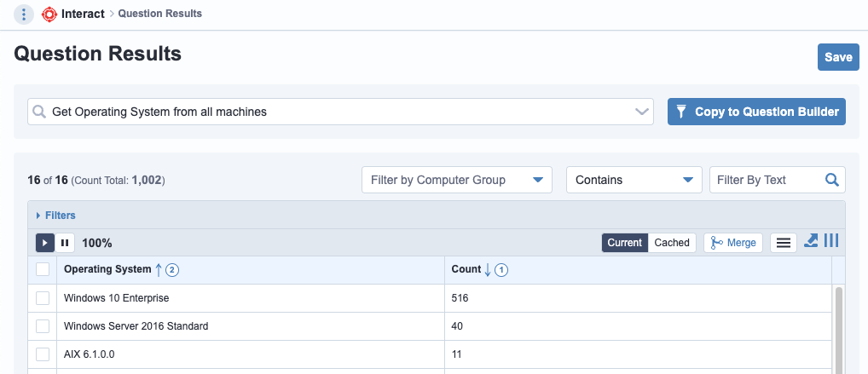Open Filter by Computer Group dropdown
Image resolution: width=868 pixels, height=374 pixels.
pos(457,180)
